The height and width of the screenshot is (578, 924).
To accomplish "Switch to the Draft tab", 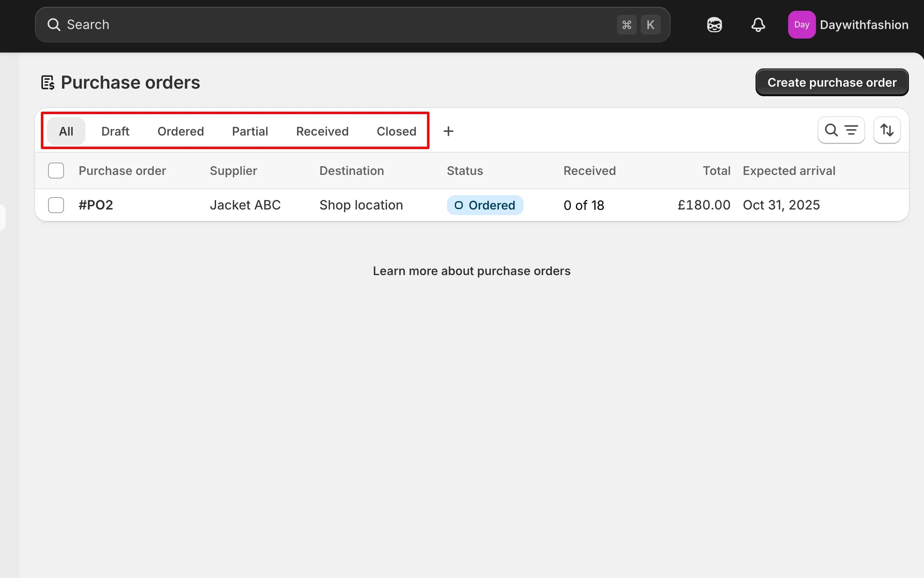I will [x=115, y=131].
